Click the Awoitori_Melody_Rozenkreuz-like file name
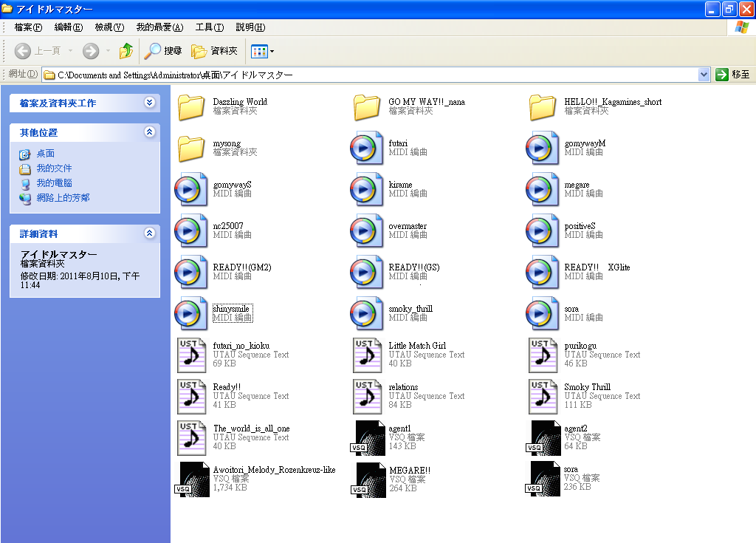This screenshot has height=543, width=756. coord(275,470)
